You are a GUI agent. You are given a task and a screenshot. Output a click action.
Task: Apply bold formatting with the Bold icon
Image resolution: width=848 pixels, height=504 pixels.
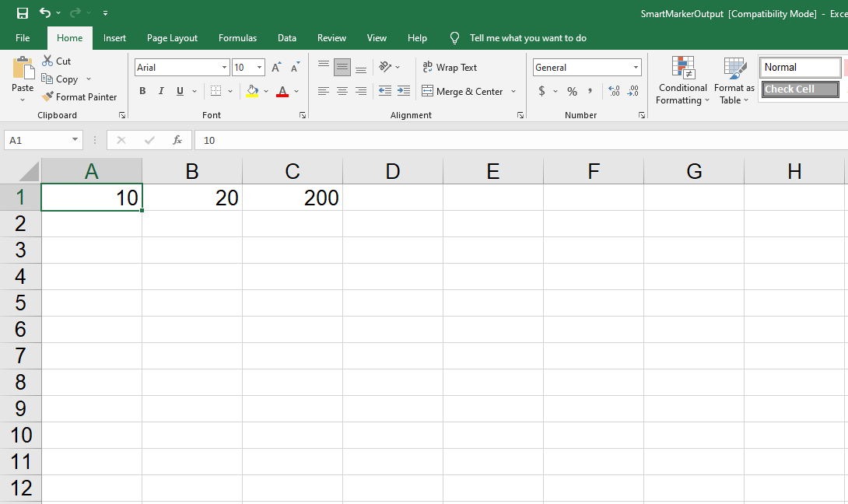click(142, 91)
